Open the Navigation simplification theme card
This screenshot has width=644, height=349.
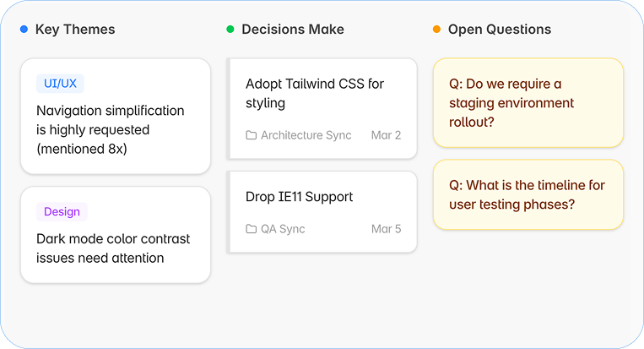coord(116,116)
